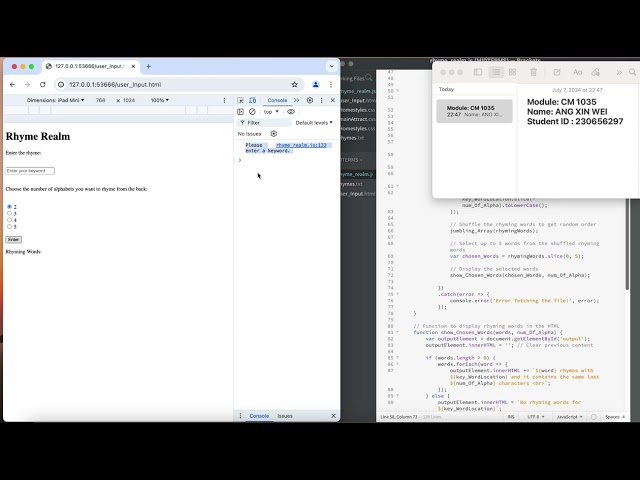Open Dimensions iPad Mini dropdown
Screen dimensions: 640x480
click(56, 100)
